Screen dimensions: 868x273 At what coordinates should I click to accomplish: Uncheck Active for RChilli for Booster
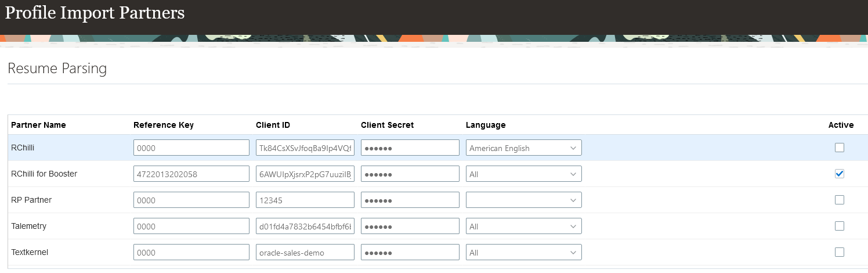pyautogui.click(x=839, y=174)
